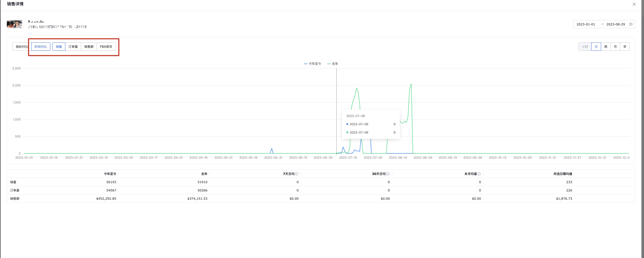Viewport: 644px width, 258px height.
Task: Toggle the 去年 legend series
Action: click(333, 64)
